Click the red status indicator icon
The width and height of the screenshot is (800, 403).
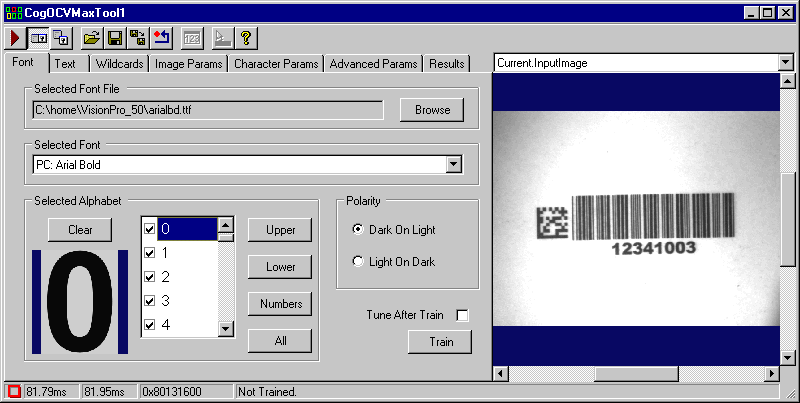(14, 392)
